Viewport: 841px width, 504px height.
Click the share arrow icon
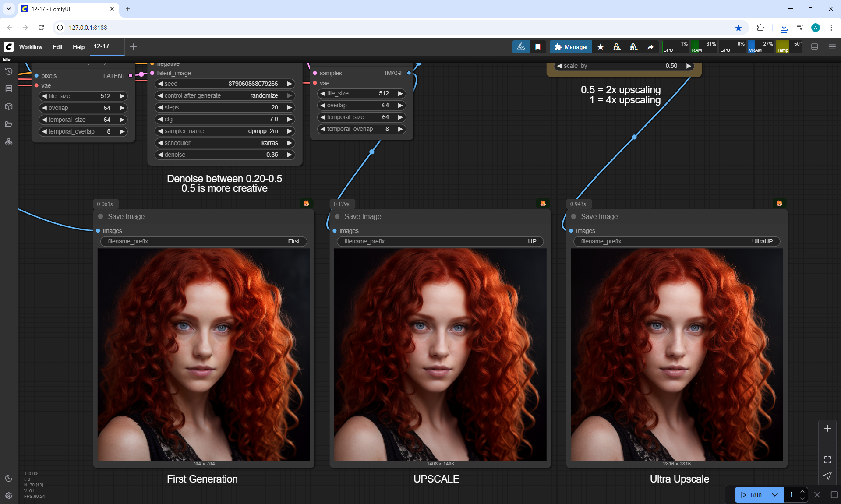650,47
